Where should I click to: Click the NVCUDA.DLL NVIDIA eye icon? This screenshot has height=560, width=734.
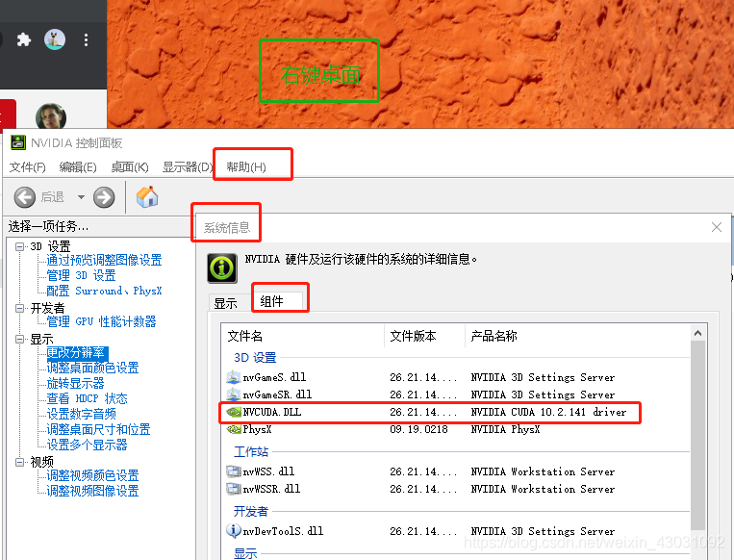tap(233, 412)
